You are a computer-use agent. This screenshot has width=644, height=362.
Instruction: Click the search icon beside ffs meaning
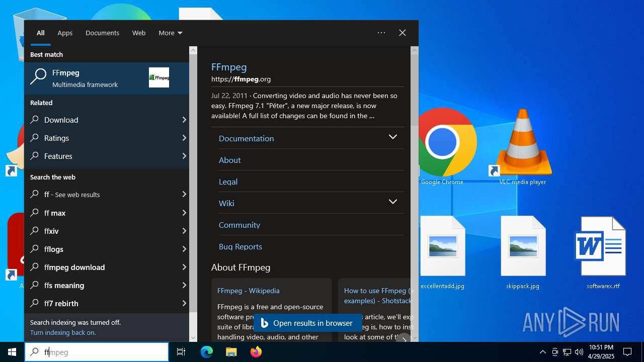35,285
